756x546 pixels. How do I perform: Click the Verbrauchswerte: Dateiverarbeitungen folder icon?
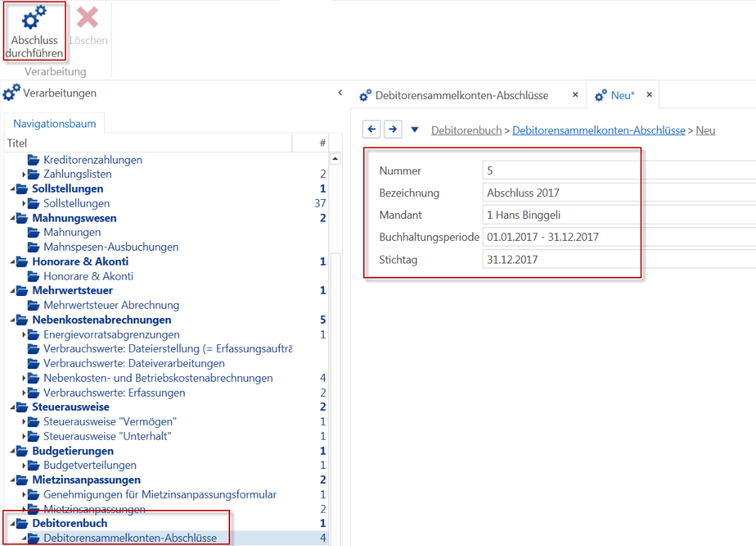33,363
